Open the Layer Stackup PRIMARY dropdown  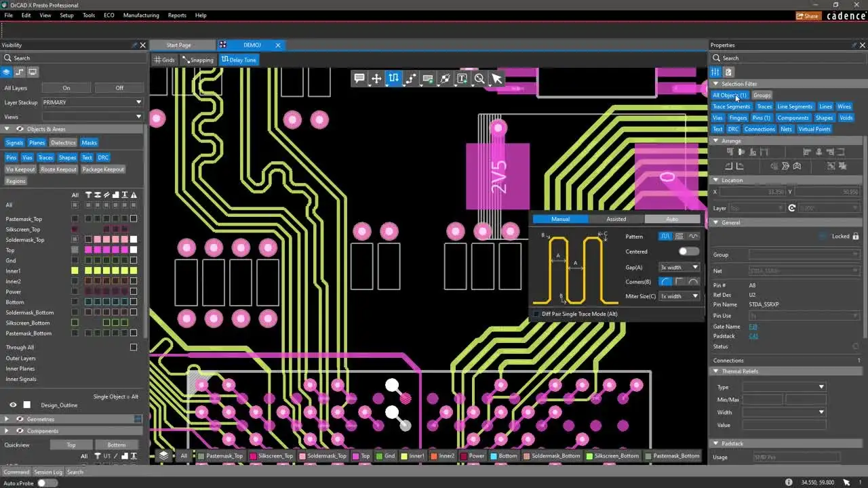point(92,102)
